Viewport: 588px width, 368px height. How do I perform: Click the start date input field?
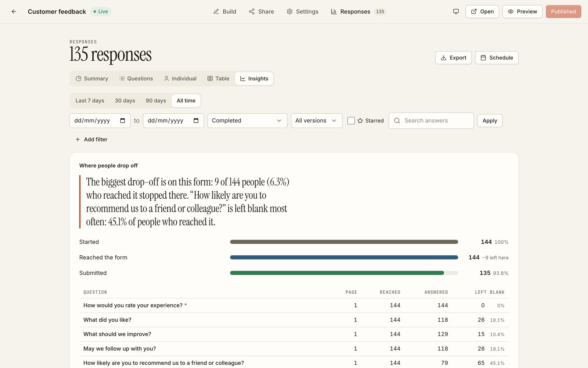point(100,121)
